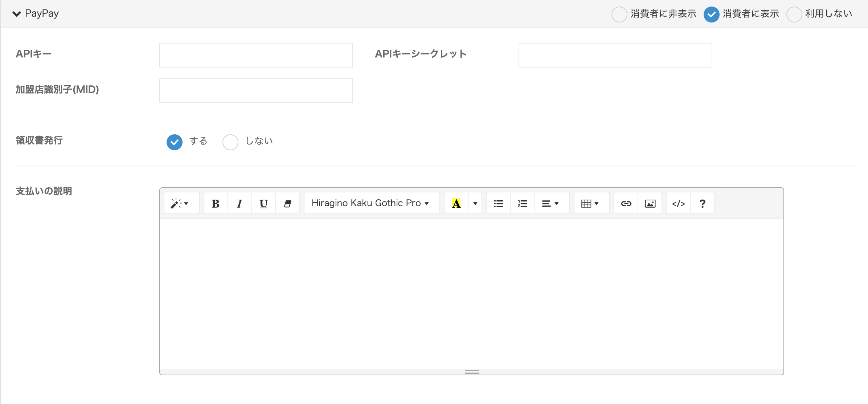Select 利用しない radio option
The width and height of the screenshot is (868, 404).
(x=794, y=15)
